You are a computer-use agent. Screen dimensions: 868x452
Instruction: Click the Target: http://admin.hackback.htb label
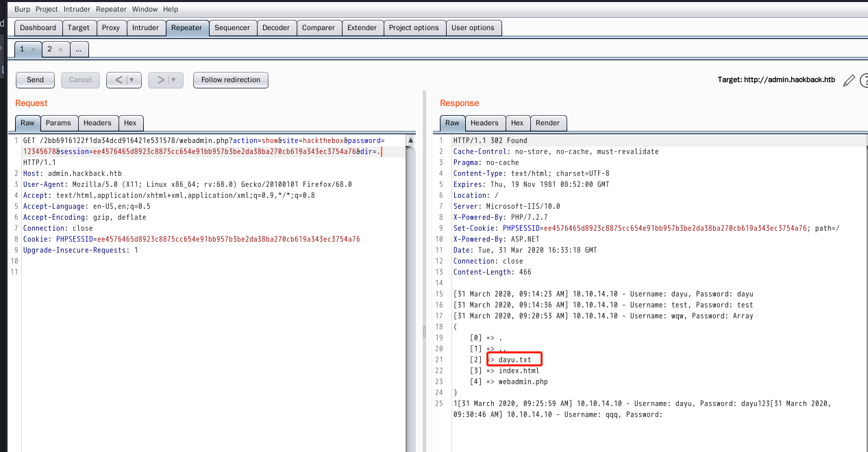tap(777, 80)
